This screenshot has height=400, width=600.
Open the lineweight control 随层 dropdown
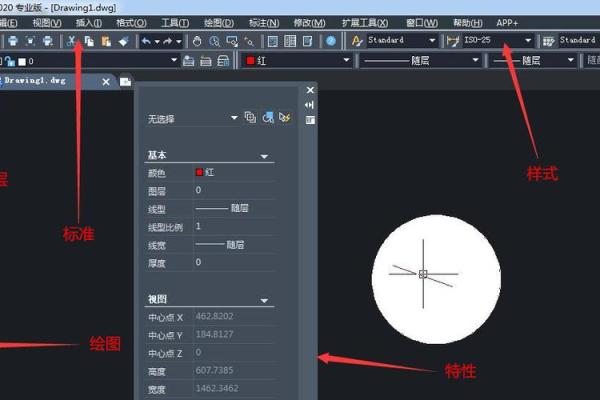pos(571,60)
